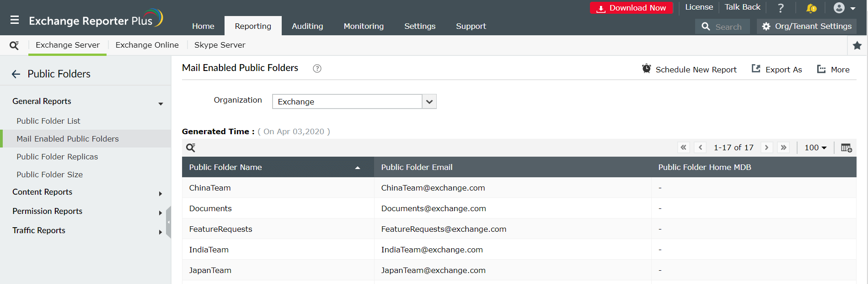
Task: Select the Exchange Server sub-tab
Action: click(68, 45)
